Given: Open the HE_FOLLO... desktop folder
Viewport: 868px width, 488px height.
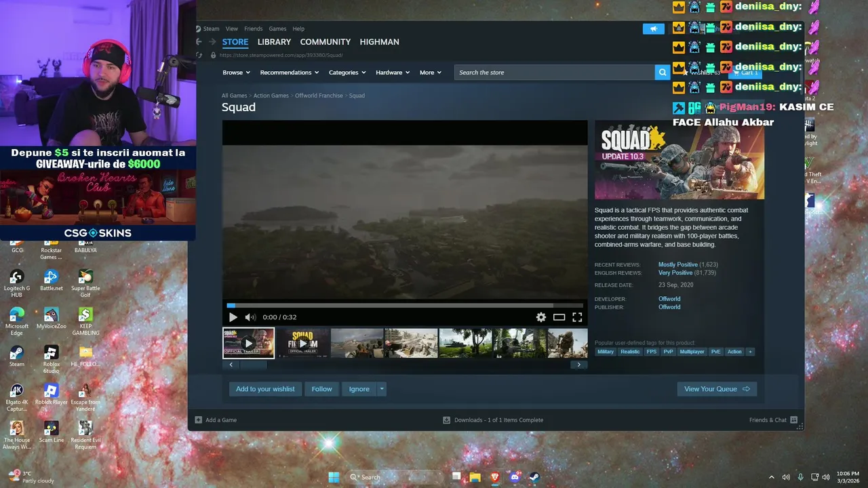Looking at the screenshot, I should click(x=85, y=357).
